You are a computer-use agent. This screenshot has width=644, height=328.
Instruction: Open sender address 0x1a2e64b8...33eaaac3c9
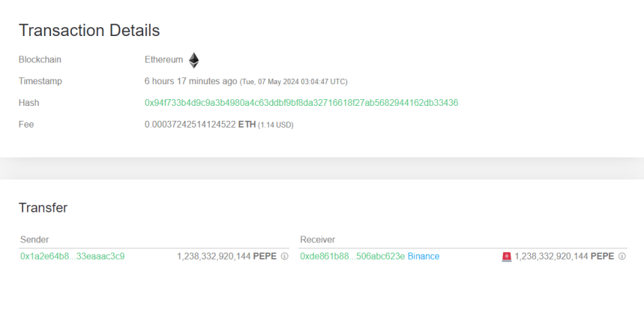72,257
